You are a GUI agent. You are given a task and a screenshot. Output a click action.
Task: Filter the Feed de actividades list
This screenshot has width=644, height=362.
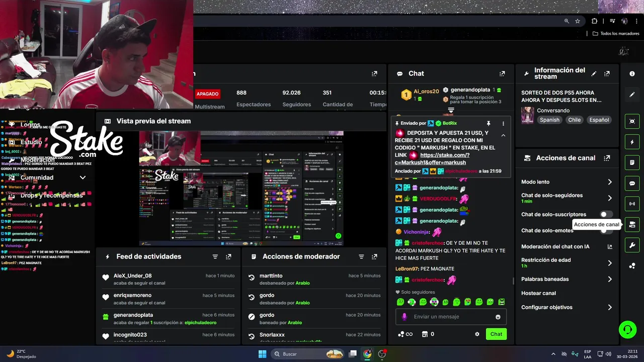pos(215,256)
